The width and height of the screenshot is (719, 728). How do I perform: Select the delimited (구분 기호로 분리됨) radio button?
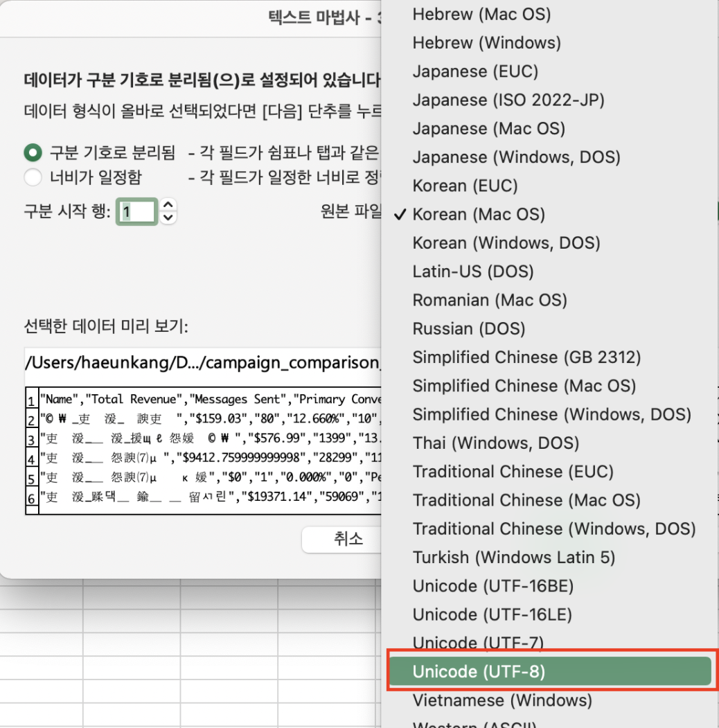(33, 153)
